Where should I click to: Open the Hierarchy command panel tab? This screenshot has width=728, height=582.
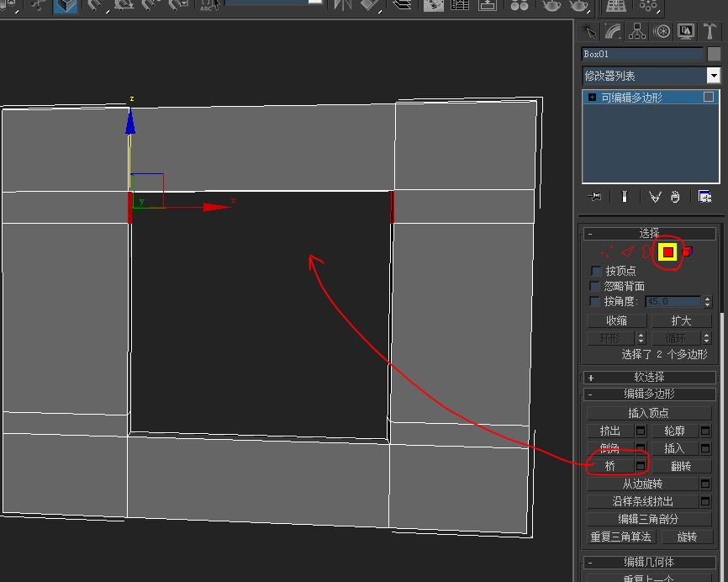[x=637, y=32]
